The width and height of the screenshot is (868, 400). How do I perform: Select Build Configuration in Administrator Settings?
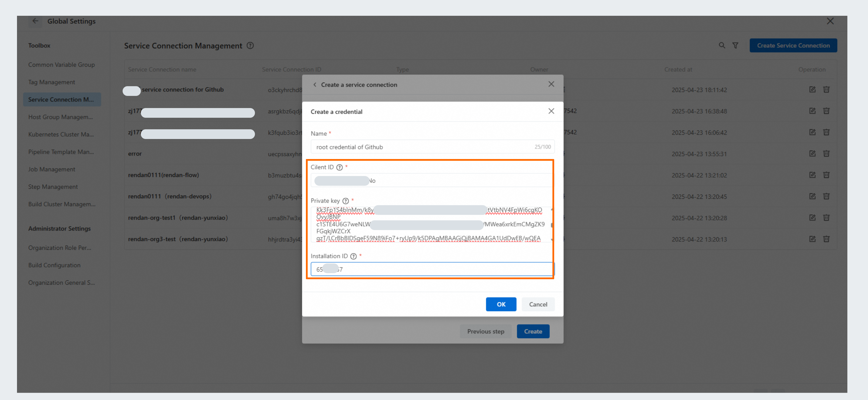(x=54, y=265)
